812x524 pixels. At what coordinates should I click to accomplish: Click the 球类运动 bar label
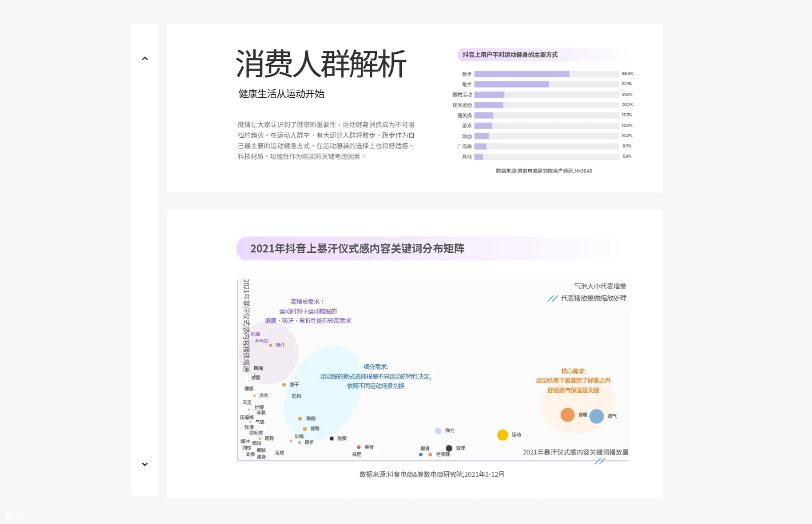coord(462,105)
